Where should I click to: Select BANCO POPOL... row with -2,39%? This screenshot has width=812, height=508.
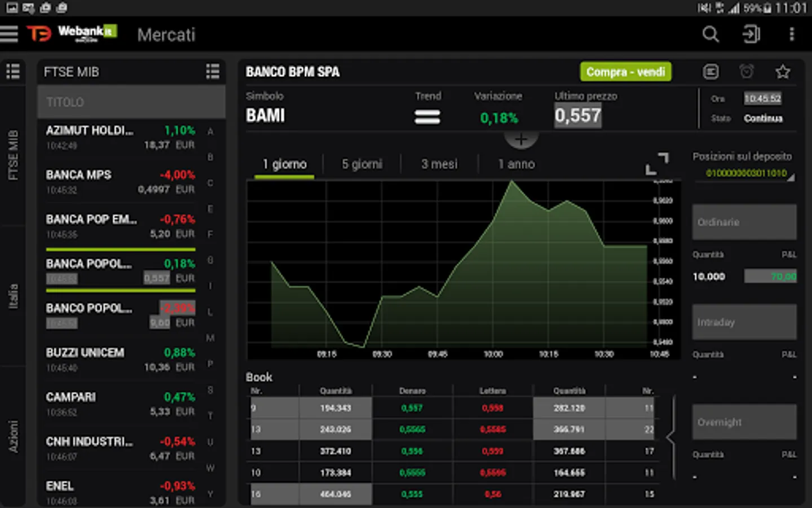coord(120,316)
